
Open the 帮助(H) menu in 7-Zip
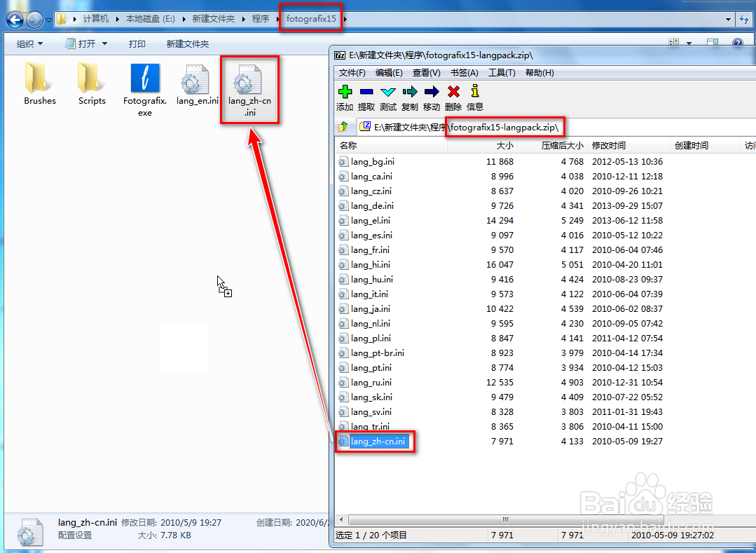click(x=539, y=73)
